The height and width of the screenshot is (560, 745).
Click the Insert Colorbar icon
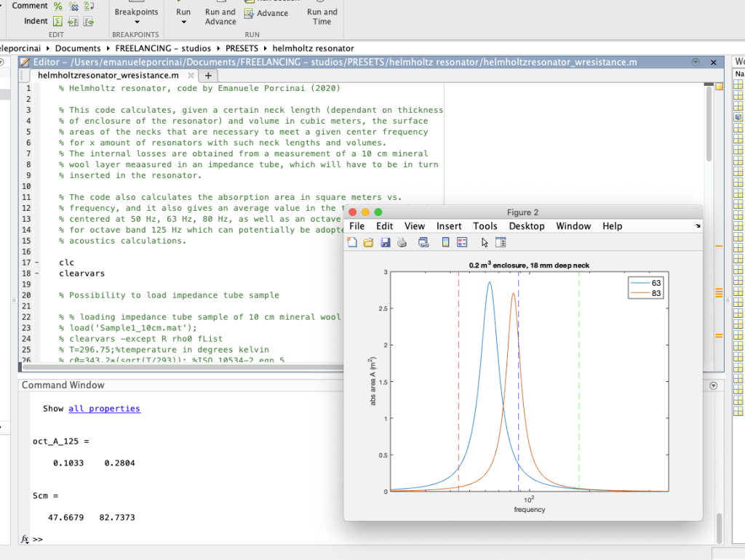[x=446, y=243]
